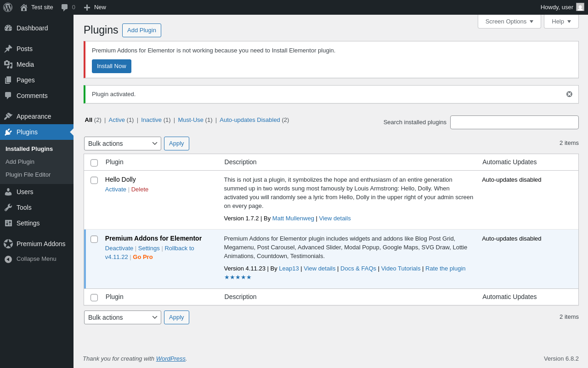The height and width of the screenshot is (368, 588).
Task: Click the bottom Apply button
Action: (x=176, y=317)
